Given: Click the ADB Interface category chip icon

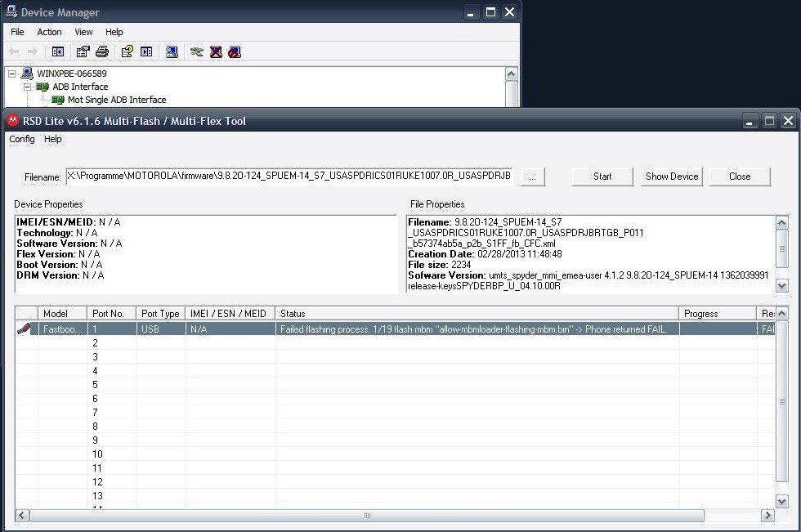Looking at the screenshot, I should [43, 87].
